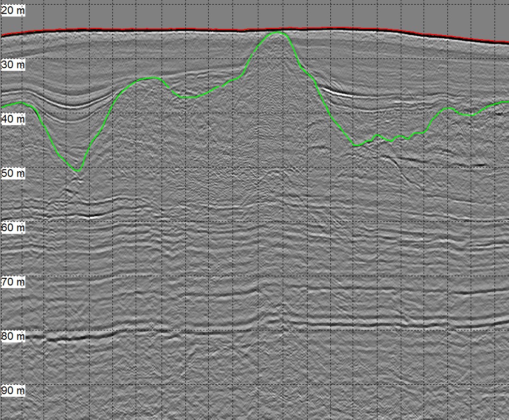Click the 70 m depth label
Viewport: 509px width, 420px height.
[x=12, y=282]
